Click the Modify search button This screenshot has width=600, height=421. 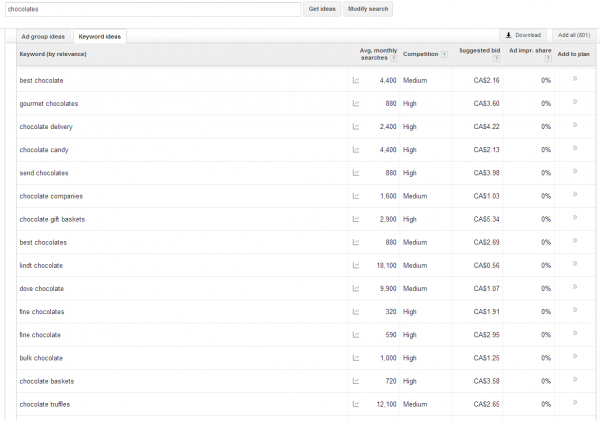pyautogui.click(x=368, y=9)
